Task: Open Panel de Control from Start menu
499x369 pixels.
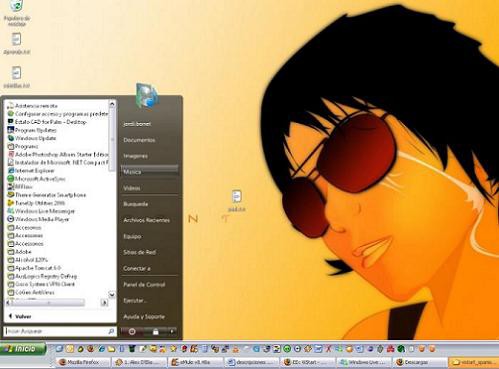Action: [144, 285]
